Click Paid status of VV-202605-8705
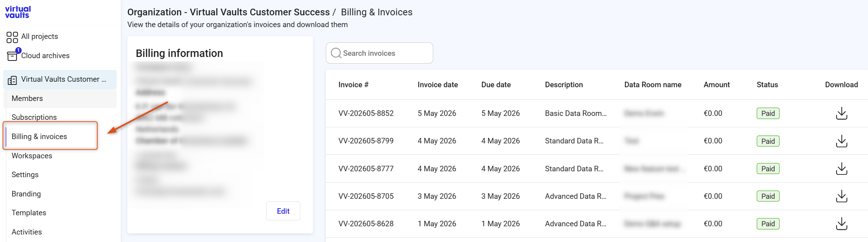The image size is (868, 242). 768,196
